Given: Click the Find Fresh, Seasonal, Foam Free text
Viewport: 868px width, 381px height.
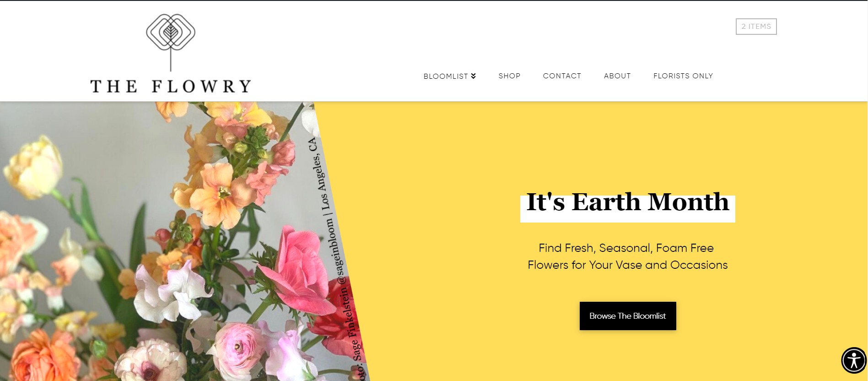Looking at the screenshot, I should [x=626, y=248].
